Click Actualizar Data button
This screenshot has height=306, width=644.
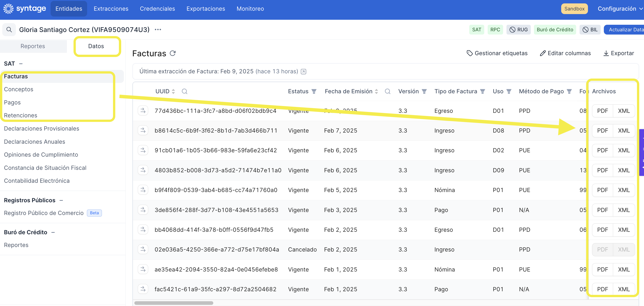[x=624, y=30]
